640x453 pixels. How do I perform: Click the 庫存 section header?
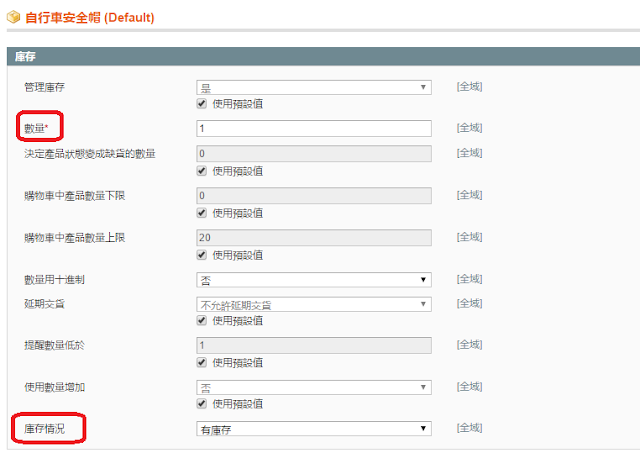[27, 56]
